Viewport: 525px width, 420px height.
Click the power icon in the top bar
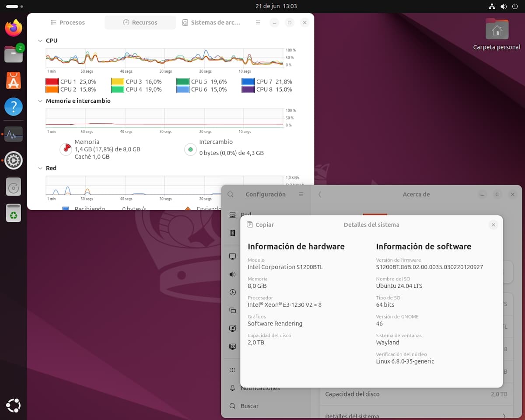point(514,6)
